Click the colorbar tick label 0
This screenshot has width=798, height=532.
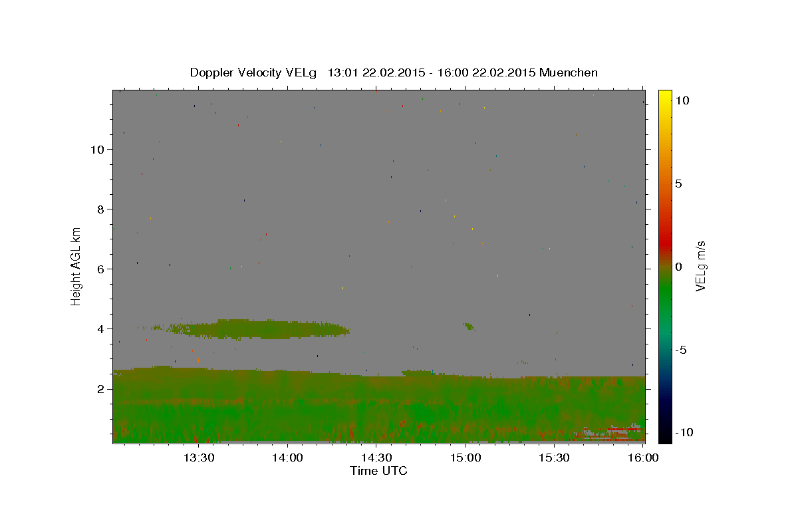[678, 266]
